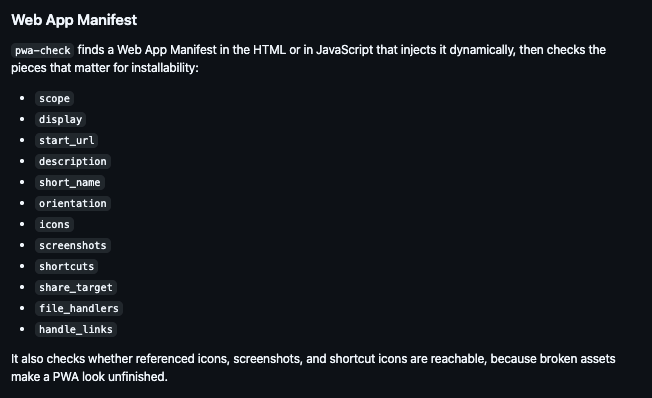Select the scope code item

[x=54, y=99]
